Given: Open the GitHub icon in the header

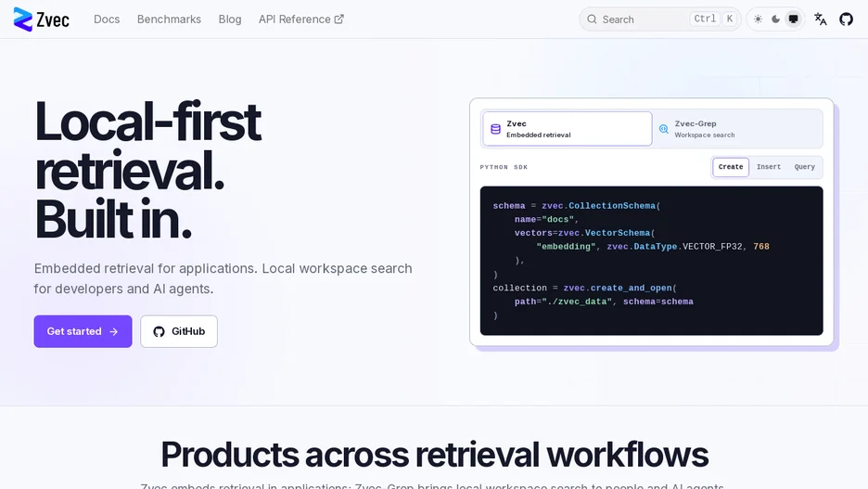Looking at the screenshot, I should pos(846,19).
